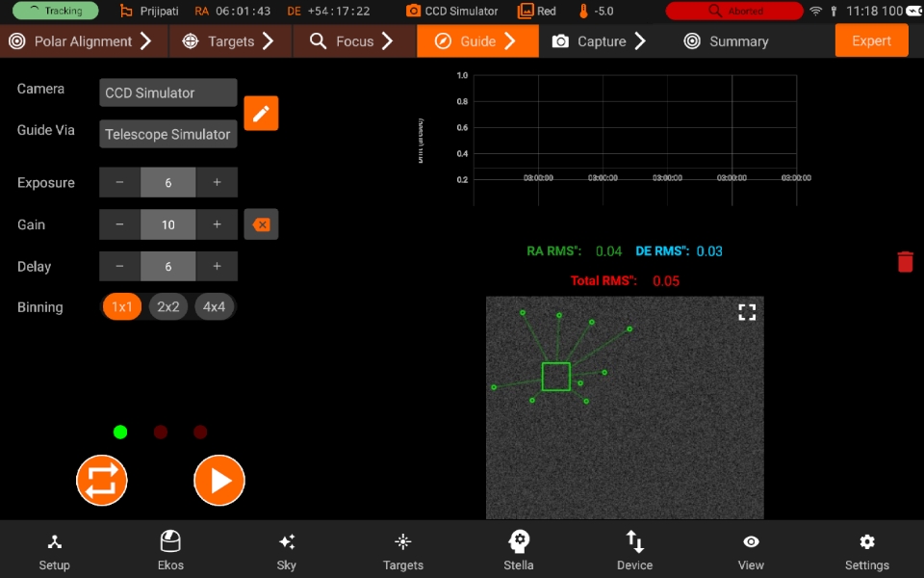
Task: Click the temperature thermometer icon
Action: [x=583, y=11]
